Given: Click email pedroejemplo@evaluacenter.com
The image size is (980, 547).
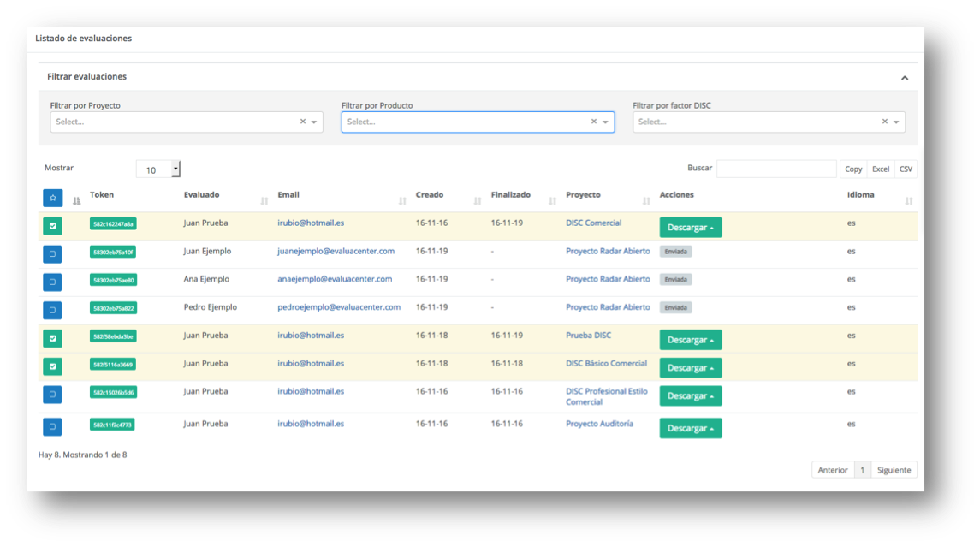Looking at the screenshot, I should click(x=339, y=307).
